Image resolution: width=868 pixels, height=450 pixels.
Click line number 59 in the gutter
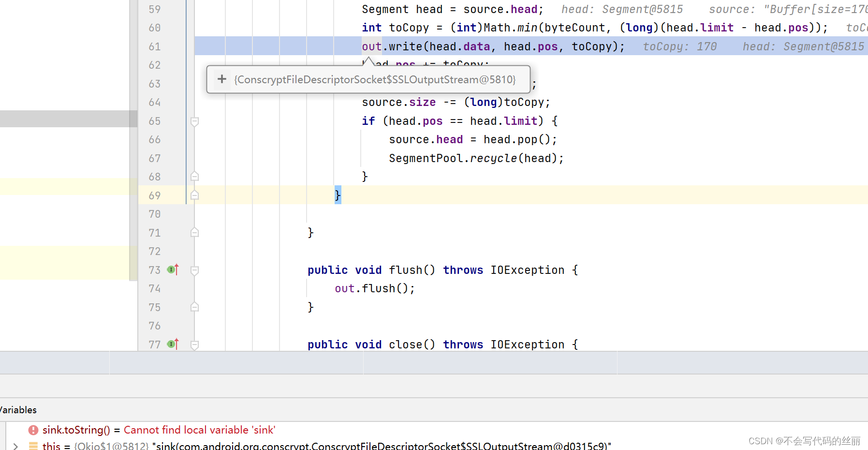click(154, 9)
